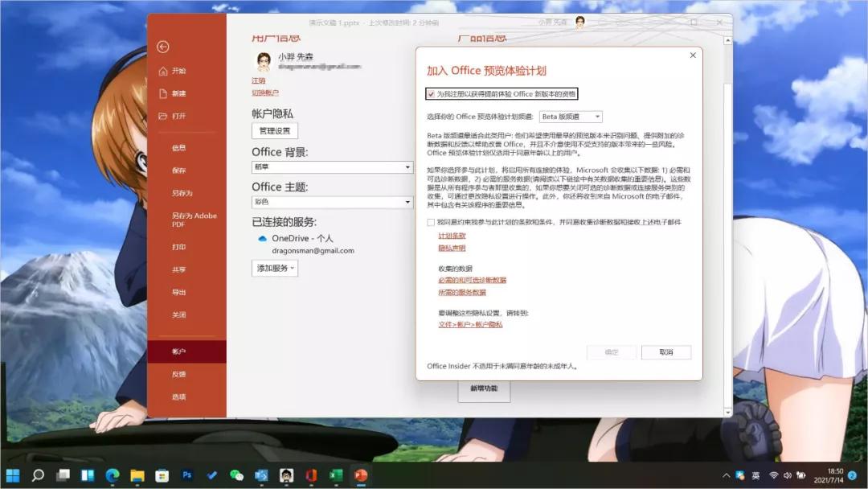Open the 选项 menu item
868x489 pixels.
click(178, 398)
